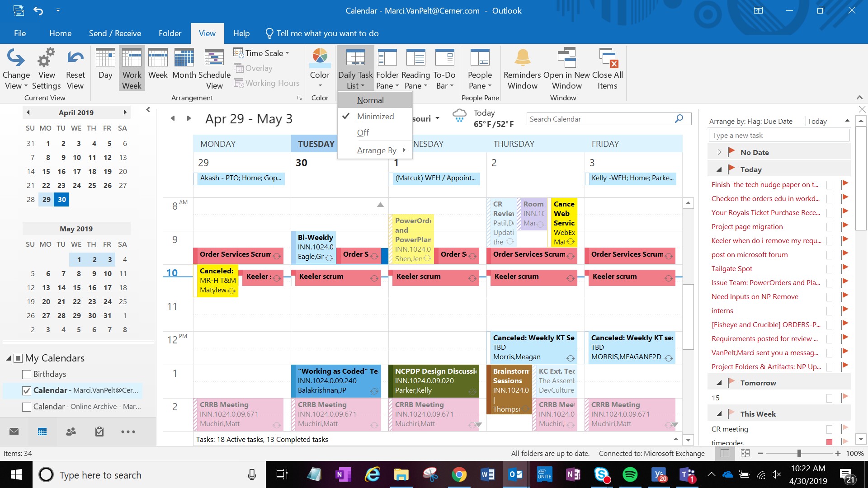Select Off from Daily Task List menu

[363, 131]
